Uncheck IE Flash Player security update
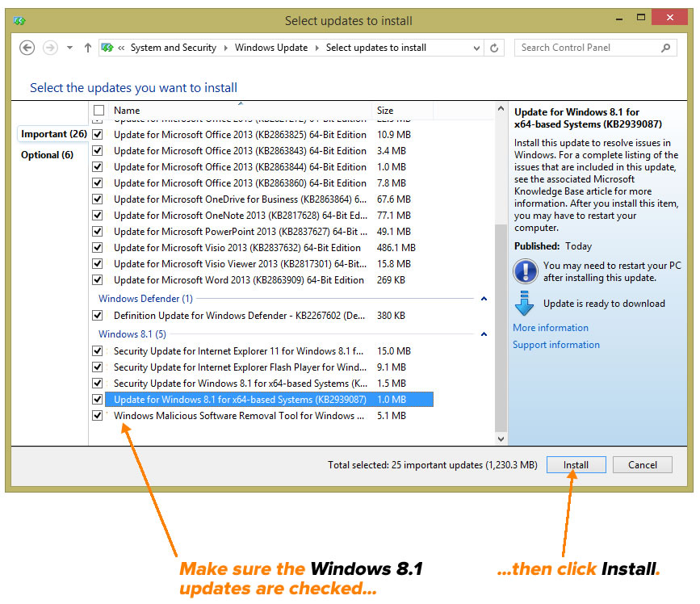 98,367
